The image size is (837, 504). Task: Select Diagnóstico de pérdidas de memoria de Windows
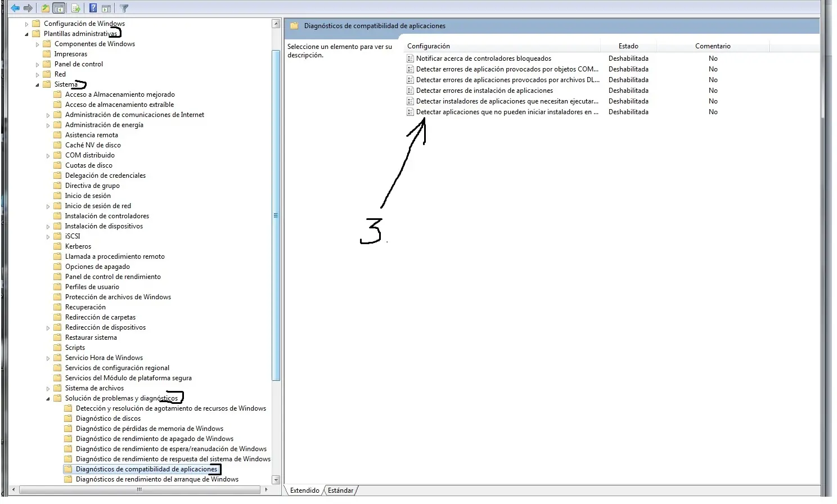(x=150, y=429)
